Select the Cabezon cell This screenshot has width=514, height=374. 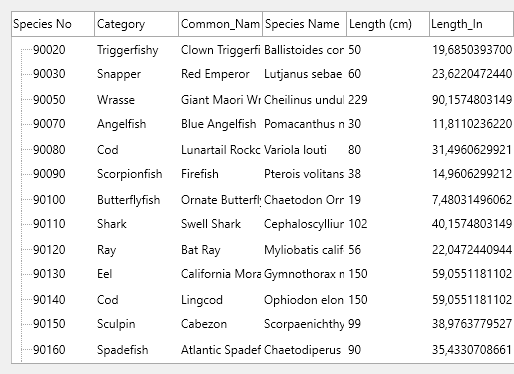pos(204,324)
